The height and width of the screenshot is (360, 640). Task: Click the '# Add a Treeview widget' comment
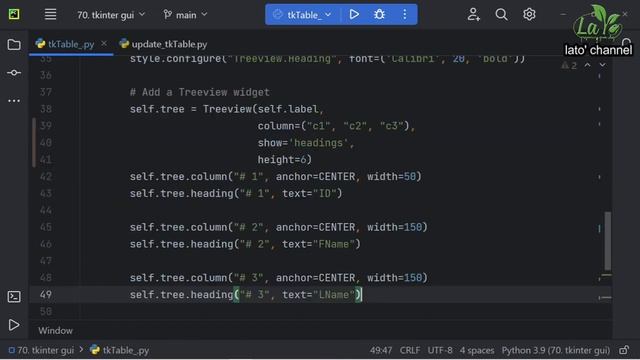pos(200,92)
